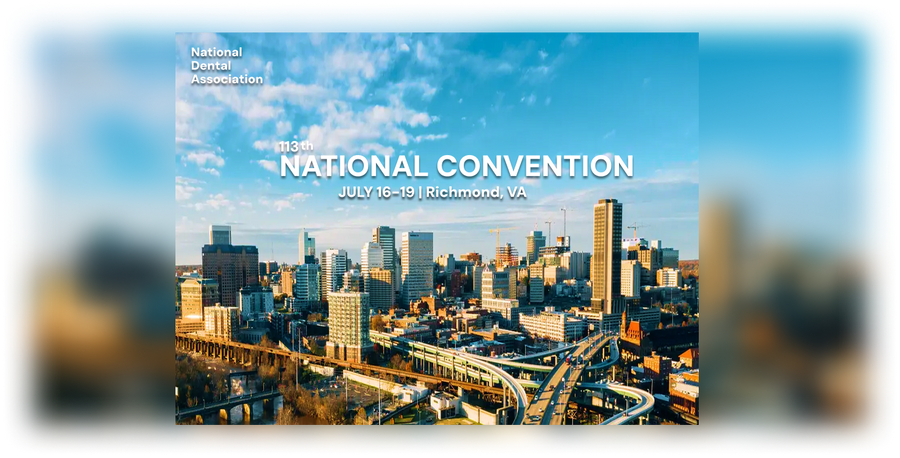Image resolution: width=900 pixels, height=458 pixels.
Task: Click the Richmond skyline banner image
Action: click(437, 228)
